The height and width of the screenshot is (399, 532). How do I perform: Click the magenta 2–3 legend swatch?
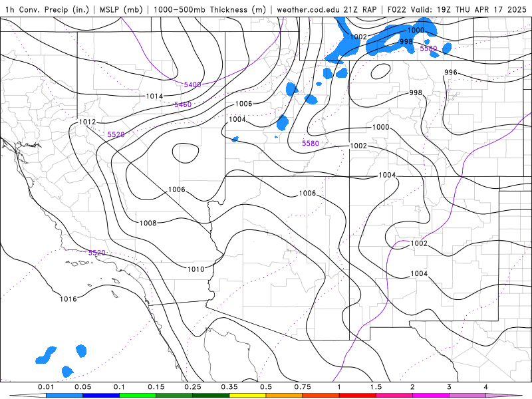coord(431,396)
